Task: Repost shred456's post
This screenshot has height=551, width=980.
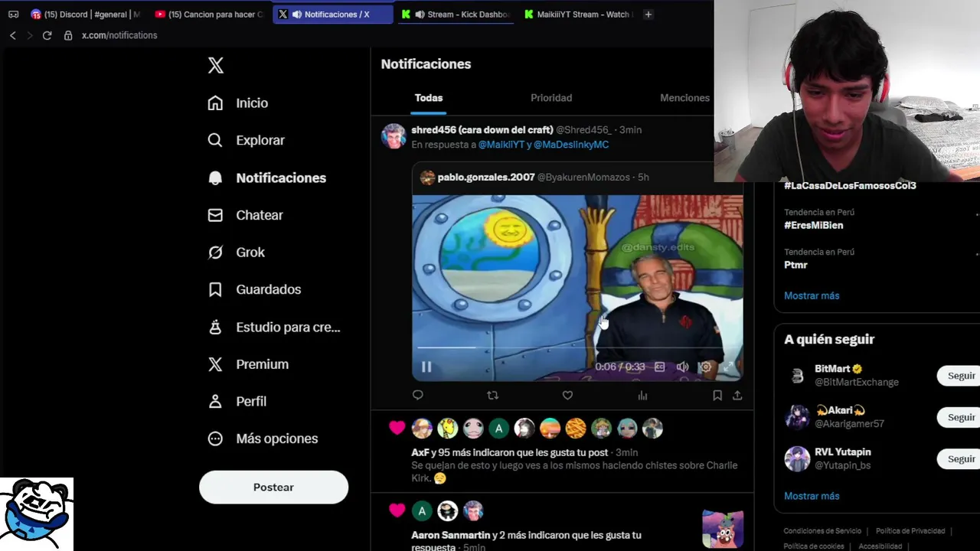Action: click(x=493, y=396)
